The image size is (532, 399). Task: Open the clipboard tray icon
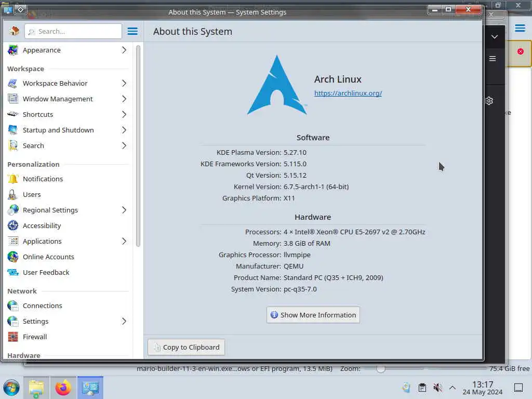click(x=422, y=388)
